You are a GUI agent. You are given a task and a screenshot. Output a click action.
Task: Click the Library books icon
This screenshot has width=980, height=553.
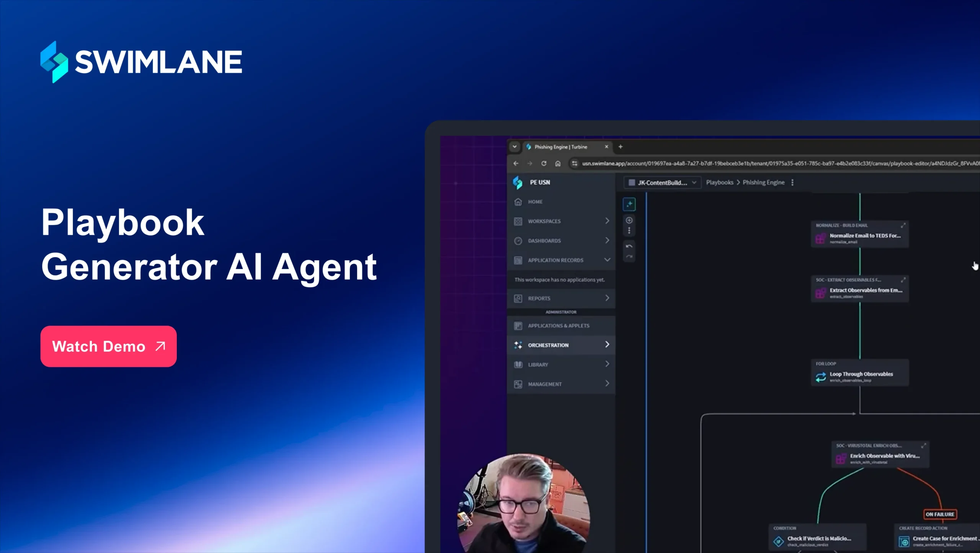518,365
